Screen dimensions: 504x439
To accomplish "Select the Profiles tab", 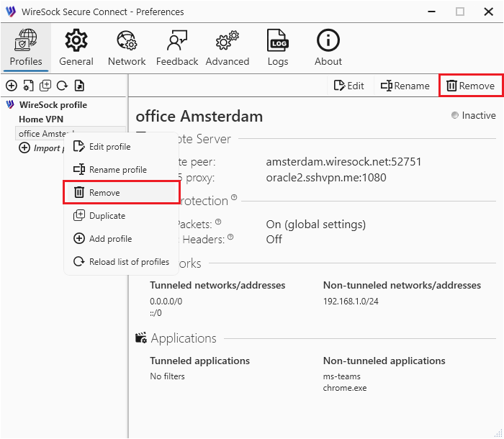I will [x=26, y=47].
